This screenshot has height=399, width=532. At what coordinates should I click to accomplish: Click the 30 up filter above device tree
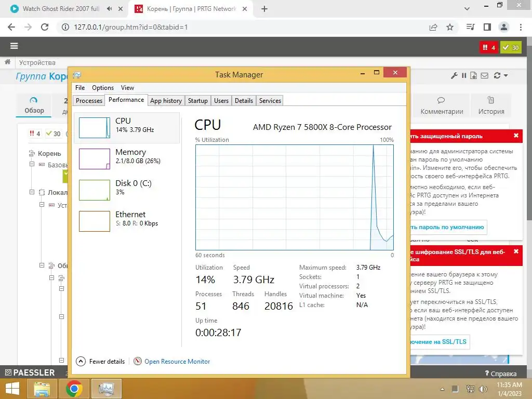click(x=54, y=134)
